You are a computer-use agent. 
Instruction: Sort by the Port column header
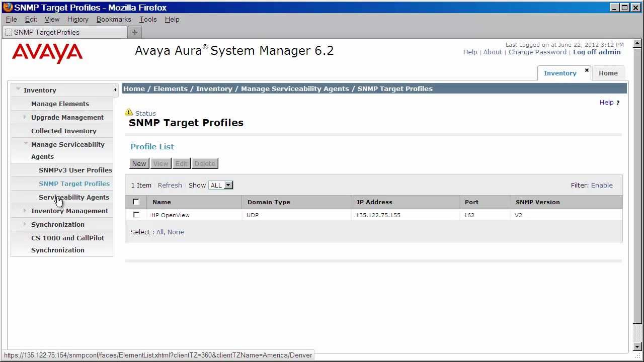[x=471, y=202]
